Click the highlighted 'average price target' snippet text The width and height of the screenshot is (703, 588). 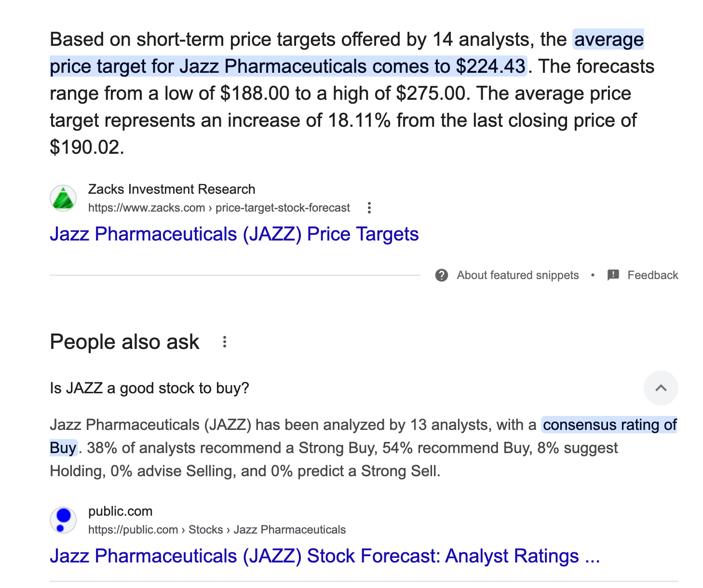coord(288,67)
